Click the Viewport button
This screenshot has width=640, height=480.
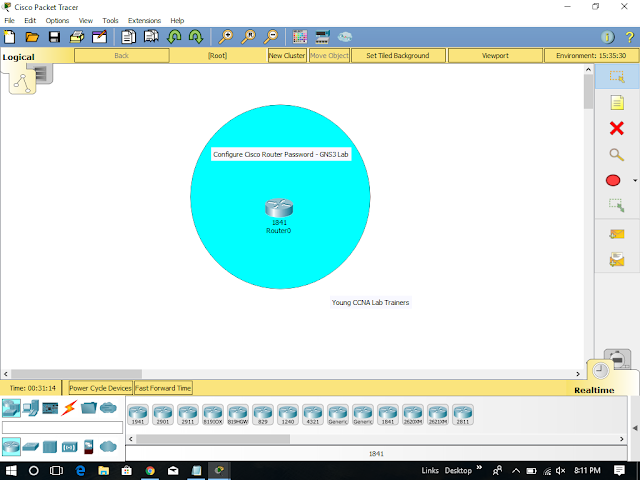pyautogui.click(x=495, y=56)
